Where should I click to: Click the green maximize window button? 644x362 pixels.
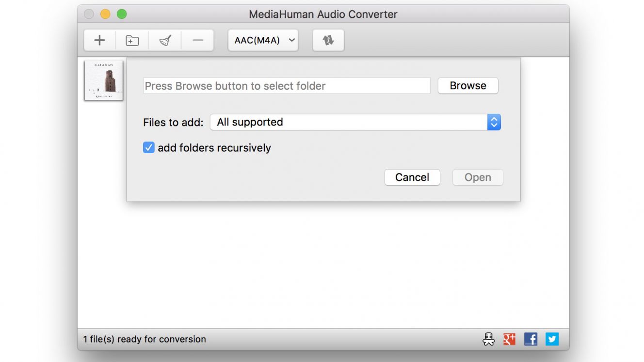tap(122, 14)
